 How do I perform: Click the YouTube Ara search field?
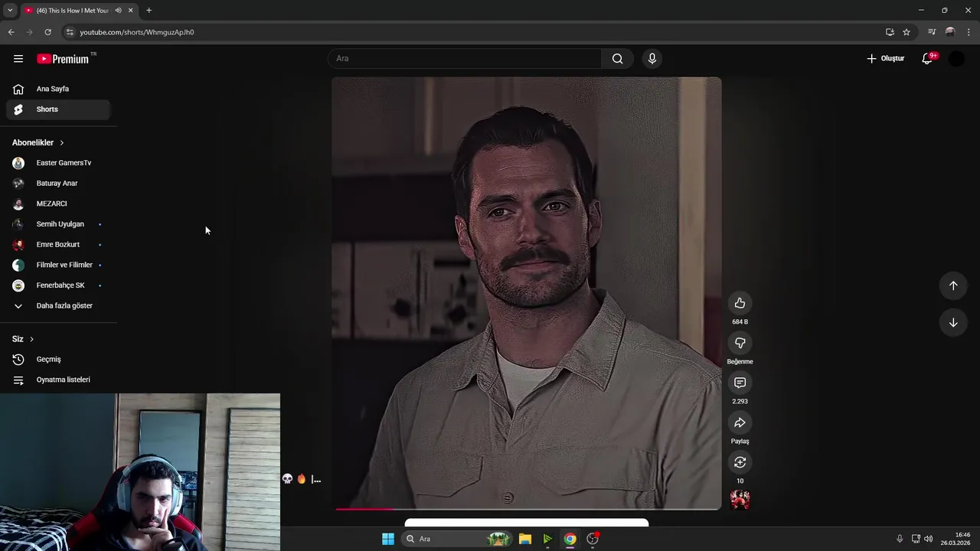point(465,59)
